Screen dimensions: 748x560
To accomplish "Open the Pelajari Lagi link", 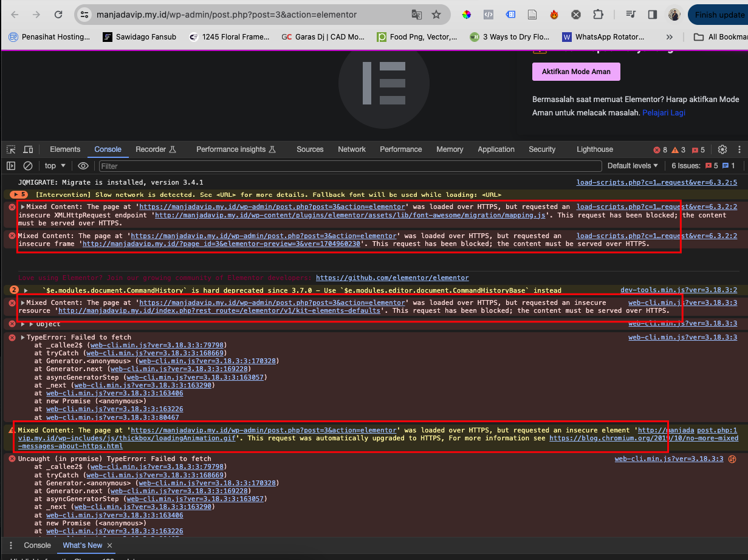I will (664, 112).
